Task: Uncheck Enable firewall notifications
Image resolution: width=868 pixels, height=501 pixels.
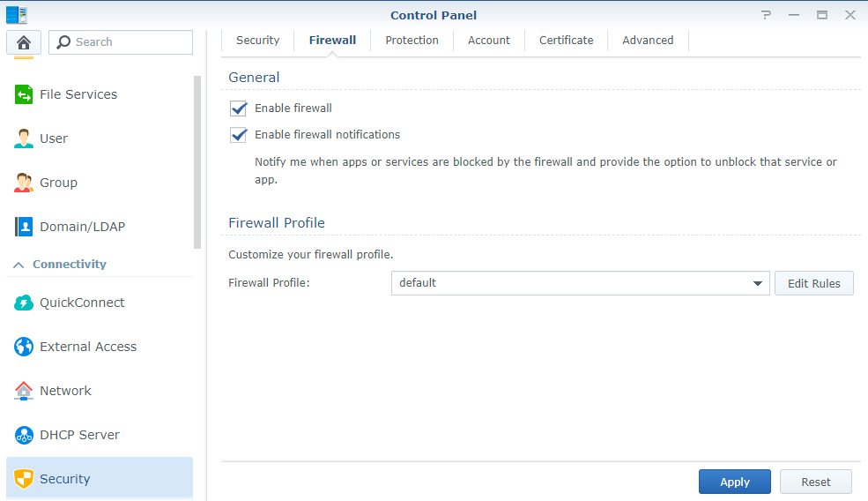Action: point(238,135)
